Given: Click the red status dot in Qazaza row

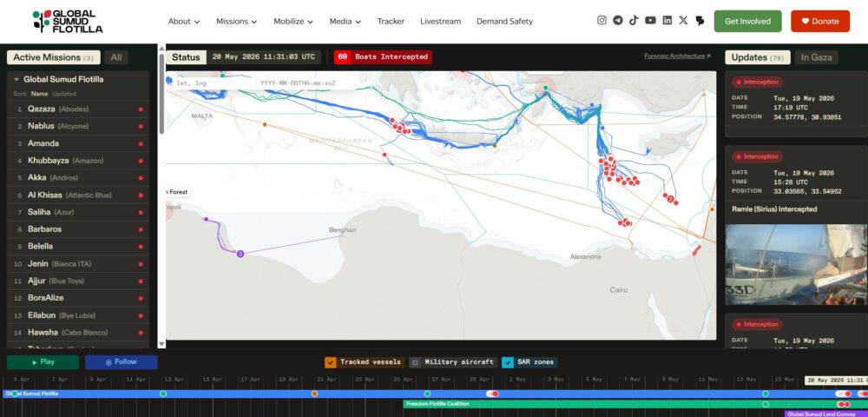Looking at the screenshot, I should pos(141,109).
